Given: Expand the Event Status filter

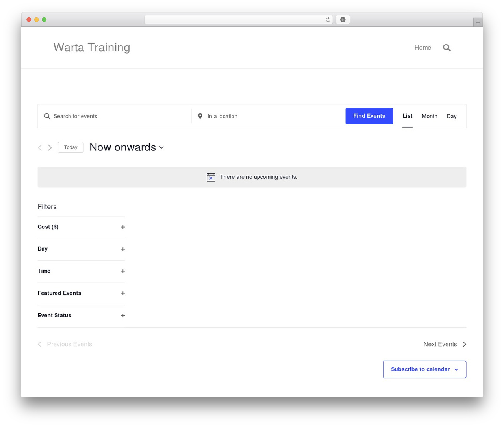Looking at the screenshot, I should coord(81,316).
